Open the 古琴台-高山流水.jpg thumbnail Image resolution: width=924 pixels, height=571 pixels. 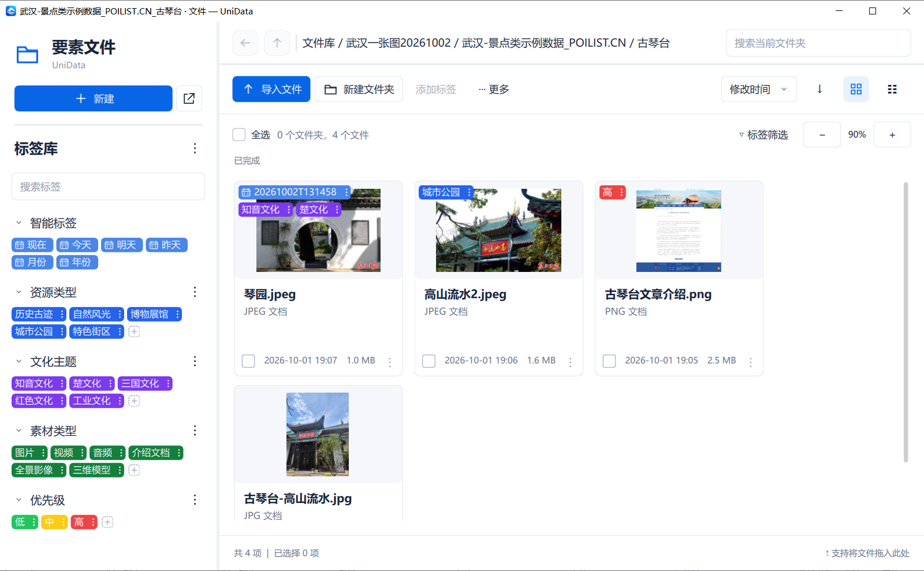point(318,434)
